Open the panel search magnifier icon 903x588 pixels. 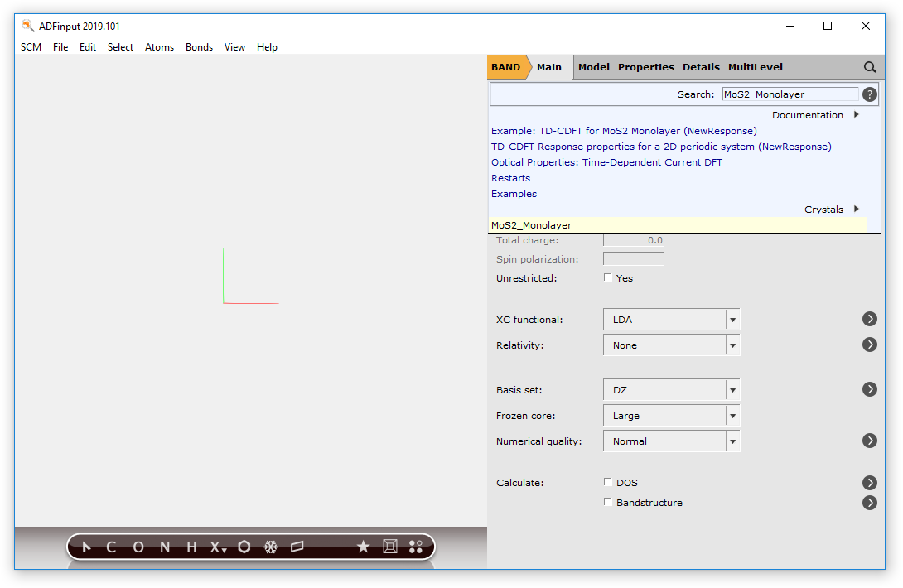pos(870,67)
